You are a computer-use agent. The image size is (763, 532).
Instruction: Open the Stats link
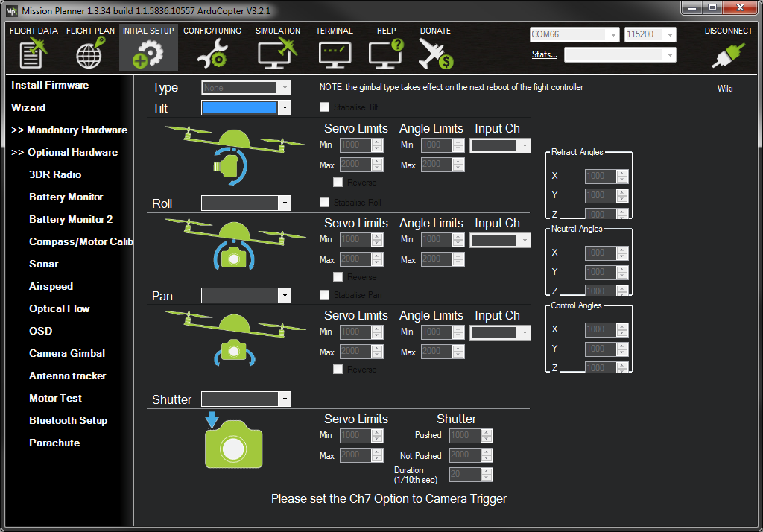click(x=545, y=54)
